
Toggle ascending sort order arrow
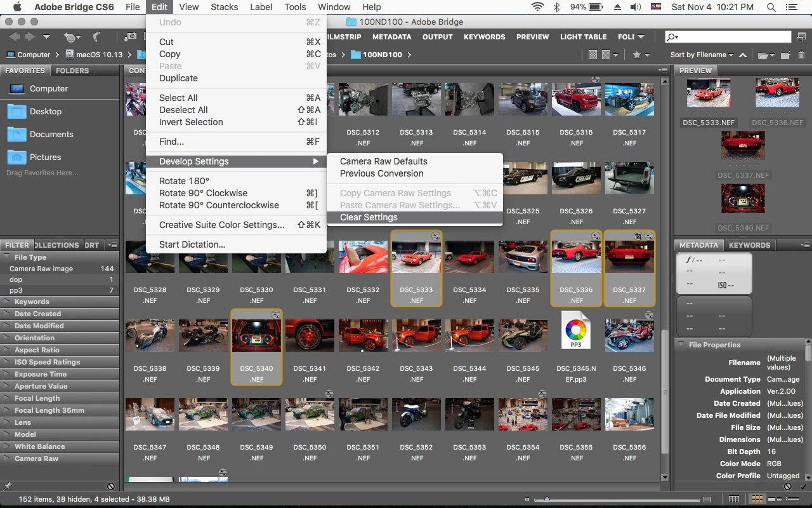tap(743, 55)
